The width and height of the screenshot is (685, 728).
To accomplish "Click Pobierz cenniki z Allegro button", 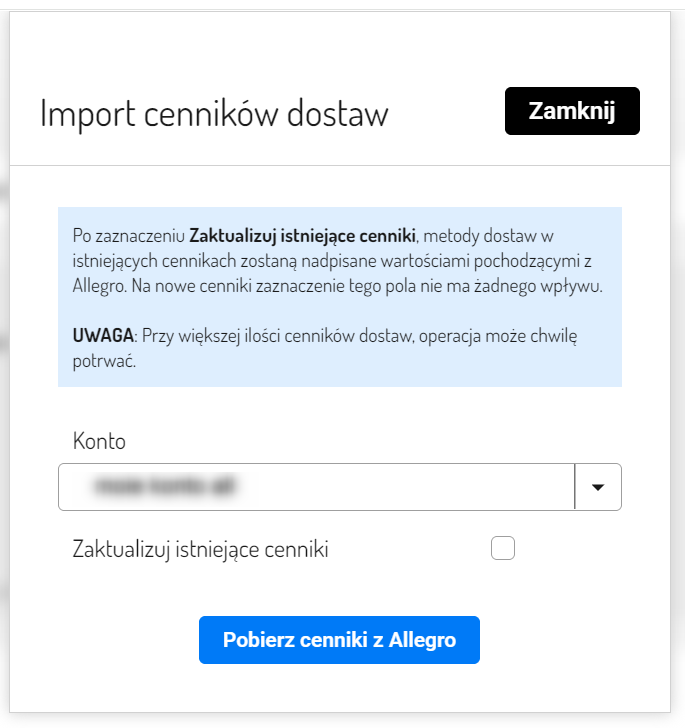I will tap(339, 640).
